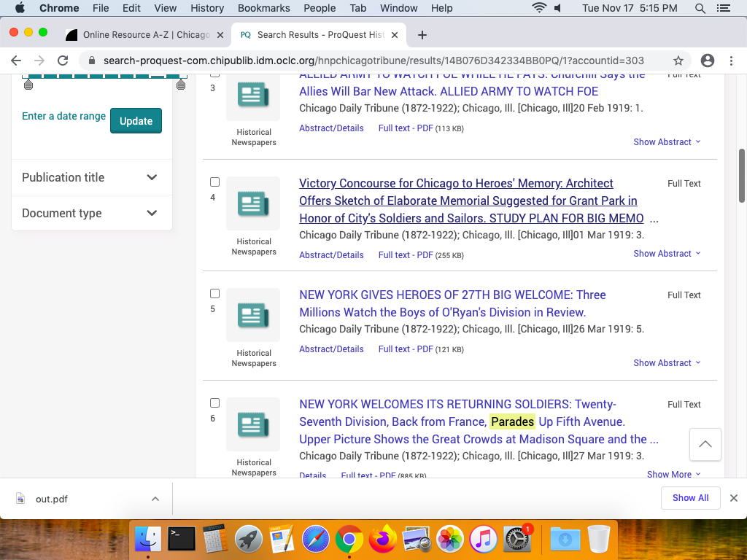Click the Historical Newspapers icon for result 4
Image resolution: width=747 pixels, height=560 pixels.
pos(253,203)
